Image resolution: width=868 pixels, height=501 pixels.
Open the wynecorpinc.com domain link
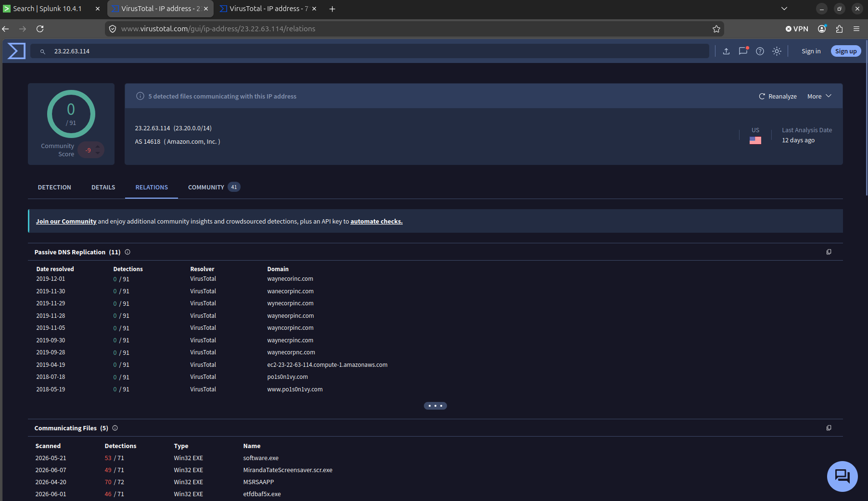click(290, 303)
